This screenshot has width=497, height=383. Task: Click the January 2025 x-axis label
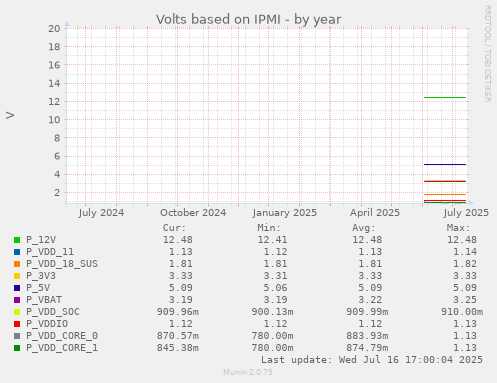[284, 213]
